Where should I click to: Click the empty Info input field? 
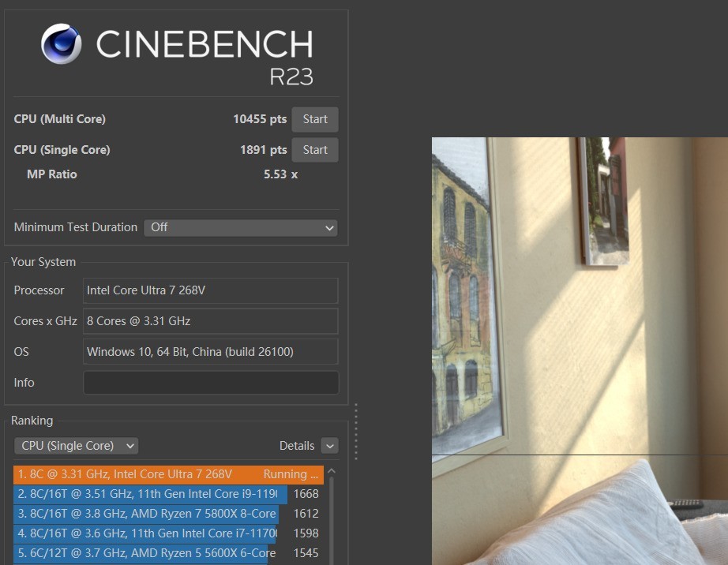click(x=211, y=383)
